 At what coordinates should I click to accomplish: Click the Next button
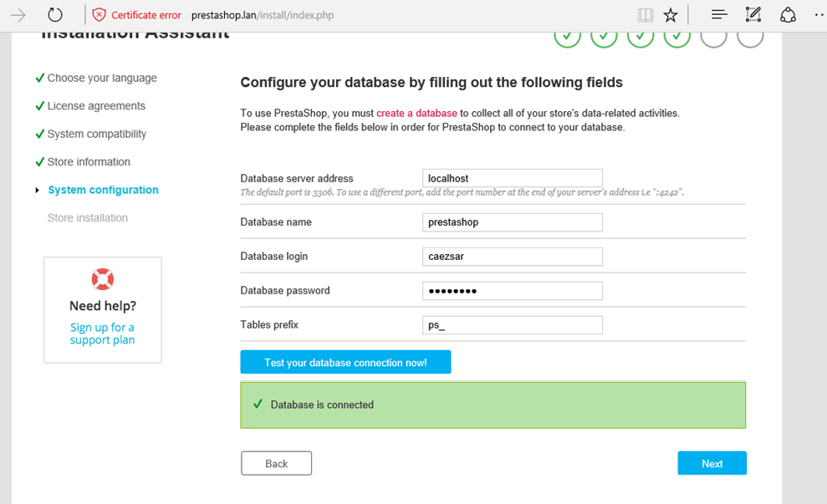pos(712,463)
